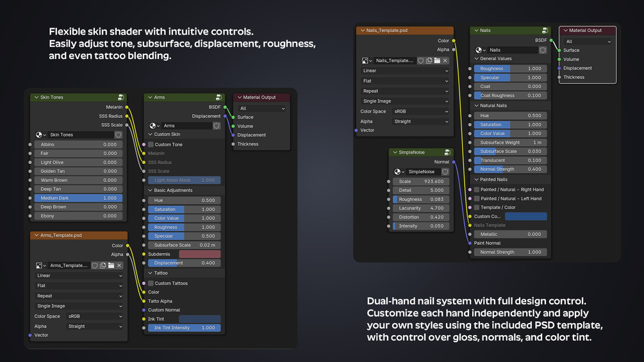Collapse the General Values panel
Viewport: 644px width, 362px height.
(x=476, y=59)
